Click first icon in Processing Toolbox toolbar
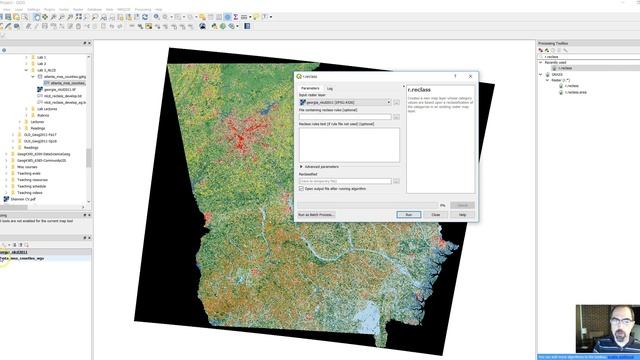 pos(541,50)
